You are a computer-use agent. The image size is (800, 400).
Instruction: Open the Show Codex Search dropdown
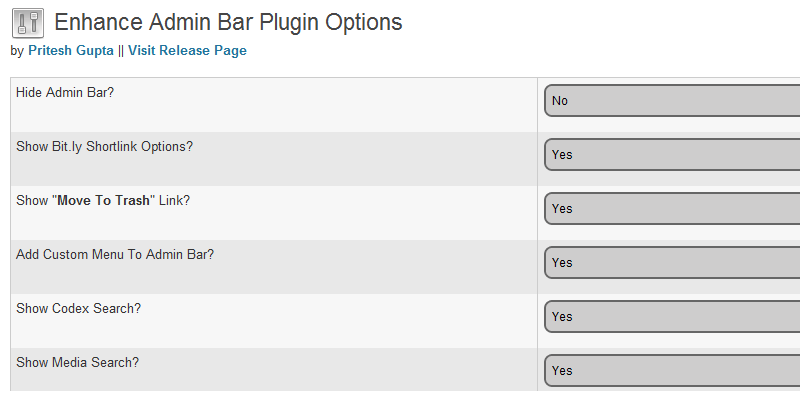coord(672,317)
